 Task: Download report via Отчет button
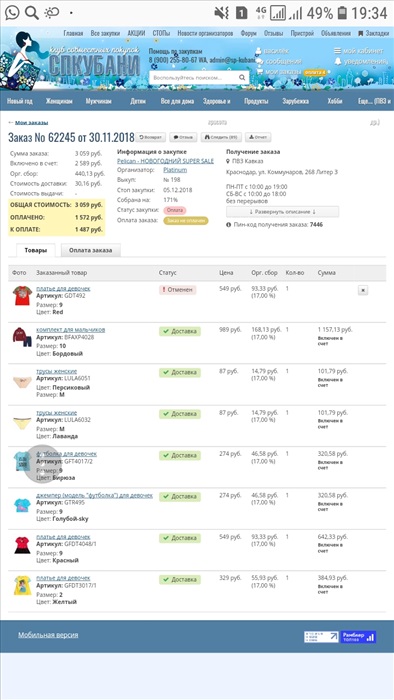[x=257, y=138]
